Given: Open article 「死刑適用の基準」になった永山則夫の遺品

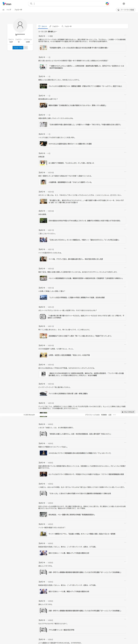Looking at the screenshot, I should pos(82,48).
